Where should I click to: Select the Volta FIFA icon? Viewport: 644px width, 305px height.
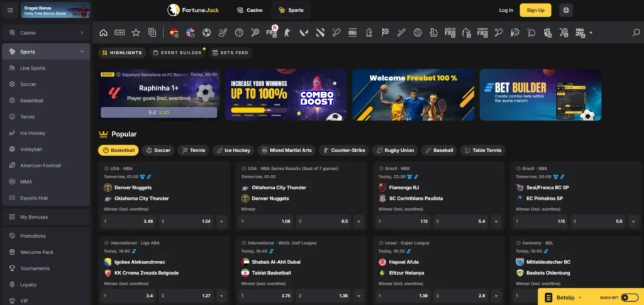point(450,33)
